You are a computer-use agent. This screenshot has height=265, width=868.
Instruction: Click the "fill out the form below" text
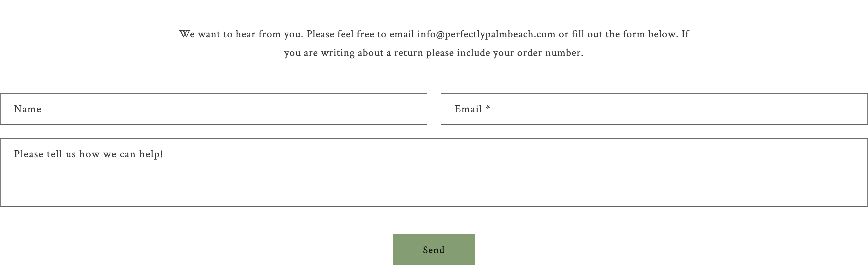[x=625, y=34]
